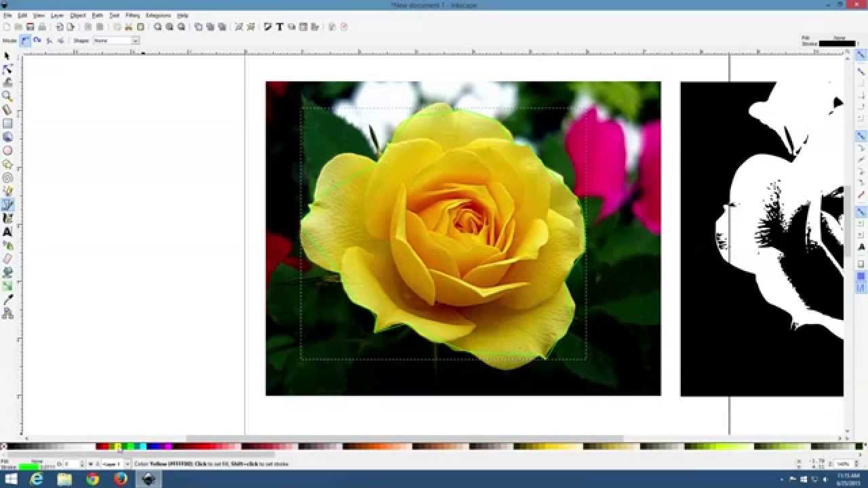Select the Zoom magnifier tool in toolbox
This screenshot has height=488, width=868.
(x=7, y=96)
